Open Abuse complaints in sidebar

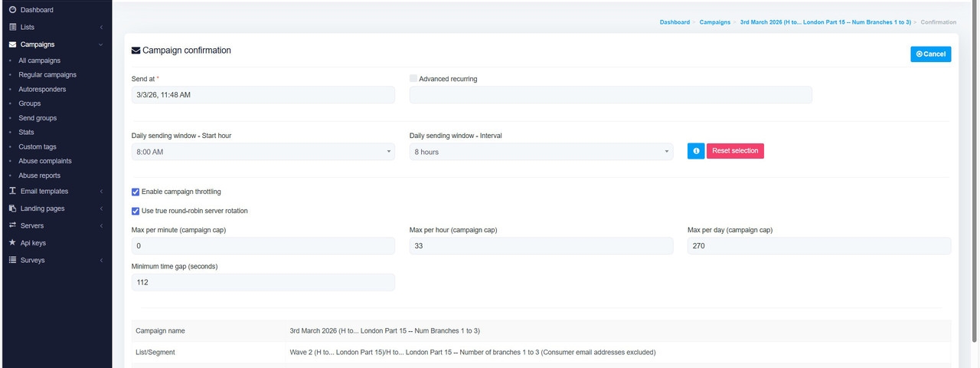coord(45,161)
